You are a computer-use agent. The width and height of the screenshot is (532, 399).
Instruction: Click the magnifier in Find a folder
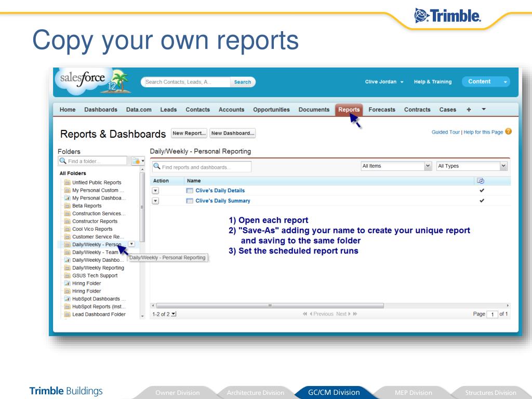point(63,161)
